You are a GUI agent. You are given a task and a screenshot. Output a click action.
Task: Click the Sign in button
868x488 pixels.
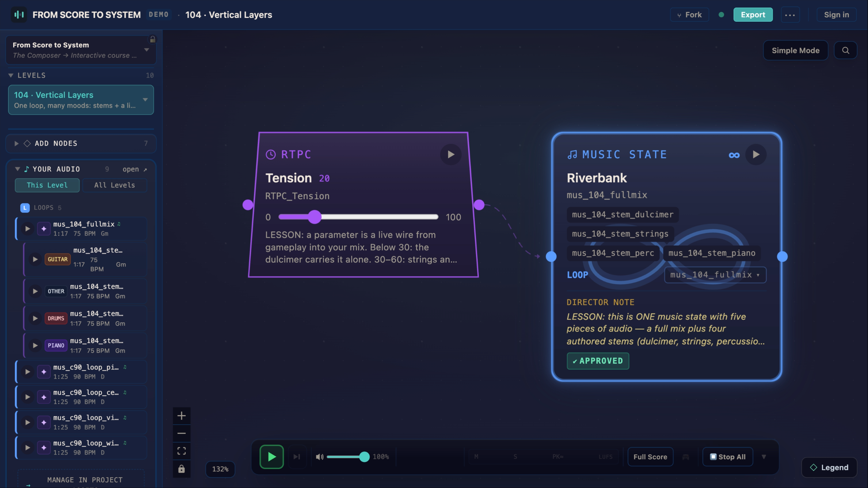836,15
